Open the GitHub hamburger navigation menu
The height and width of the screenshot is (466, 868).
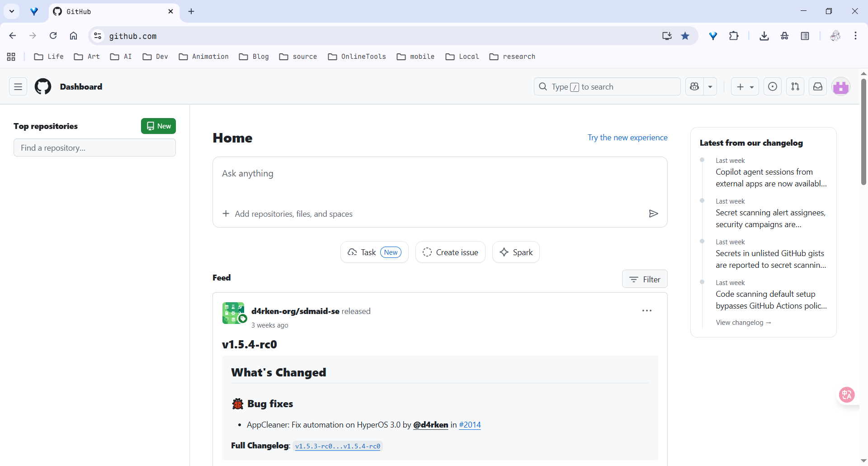point(18,86)
